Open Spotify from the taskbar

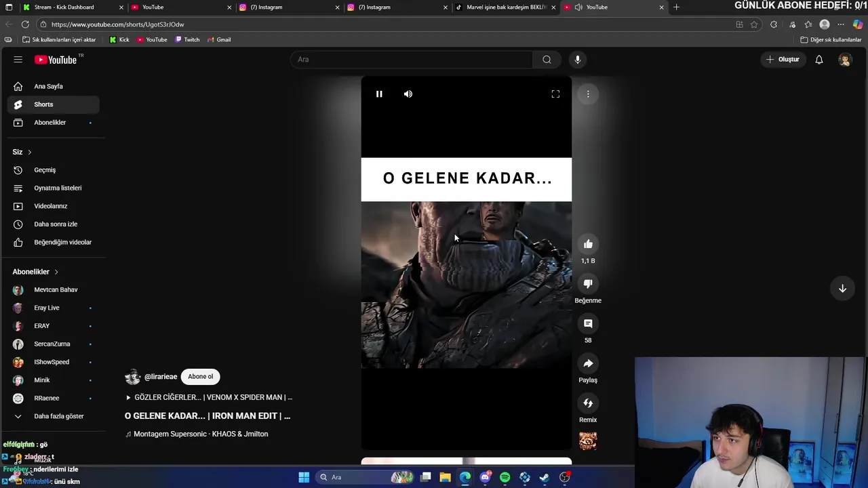point(505,477)
